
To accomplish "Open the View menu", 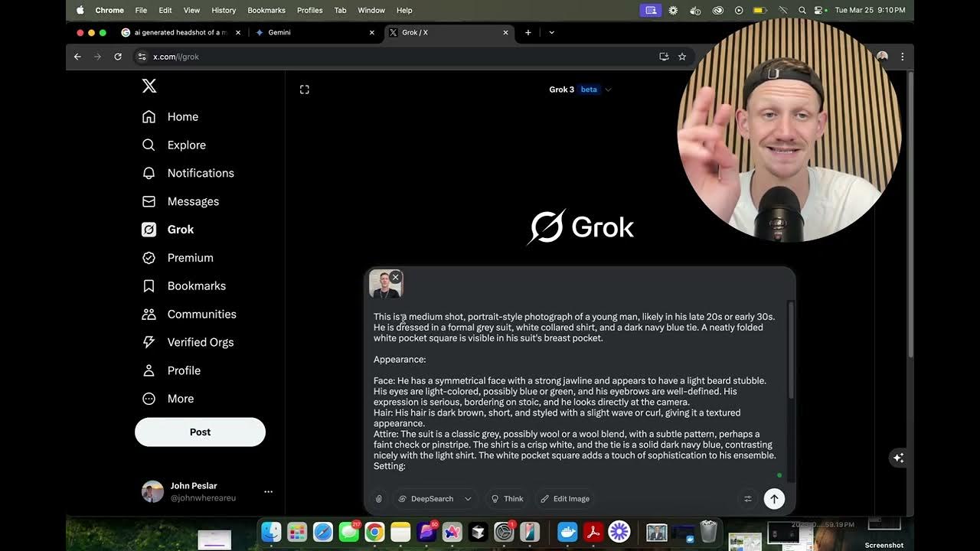I will click(x=191, y=10).
